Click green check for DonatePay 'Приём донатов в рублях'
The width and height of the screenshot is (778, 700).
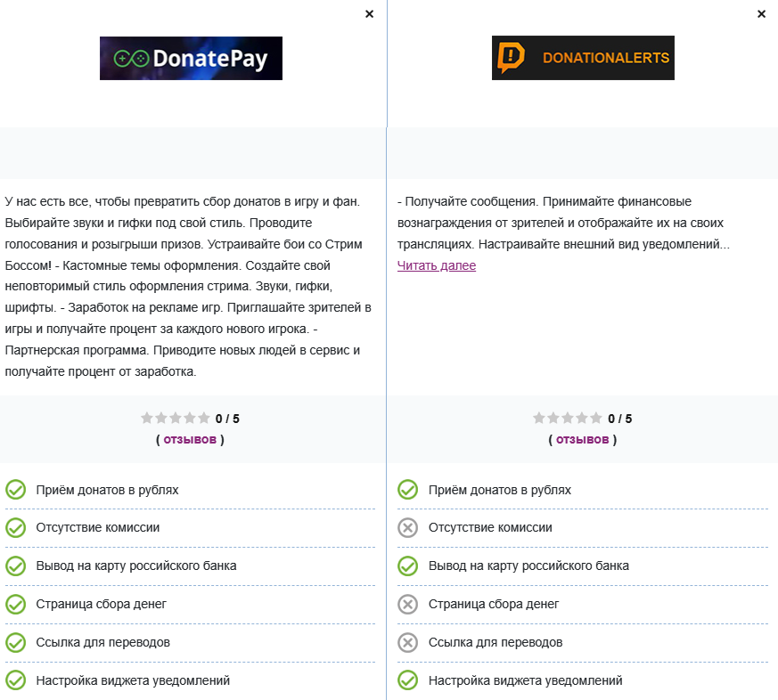point(15,490)
